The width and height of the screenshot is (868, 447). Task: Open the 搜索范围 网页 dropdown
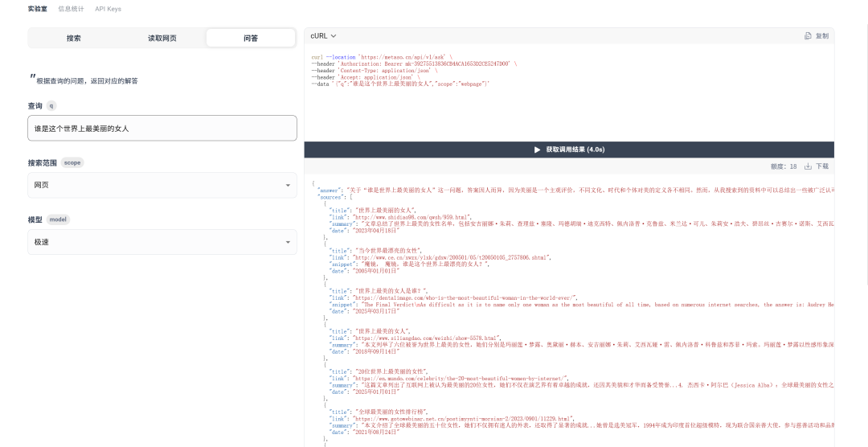[x=162, y=185]
